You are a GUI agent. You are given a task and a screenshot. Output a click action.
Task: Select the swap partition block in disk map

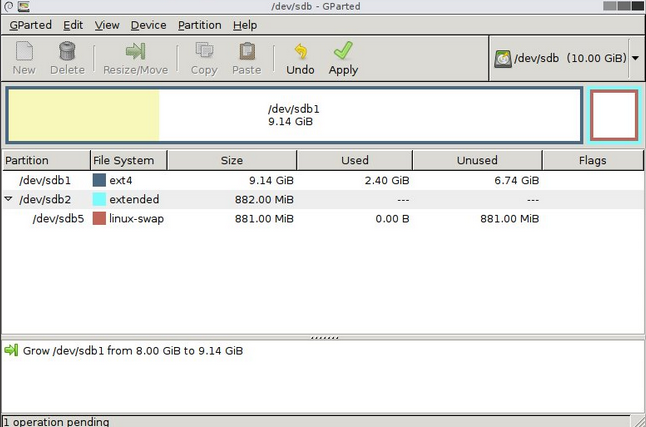tap(613, 115)
